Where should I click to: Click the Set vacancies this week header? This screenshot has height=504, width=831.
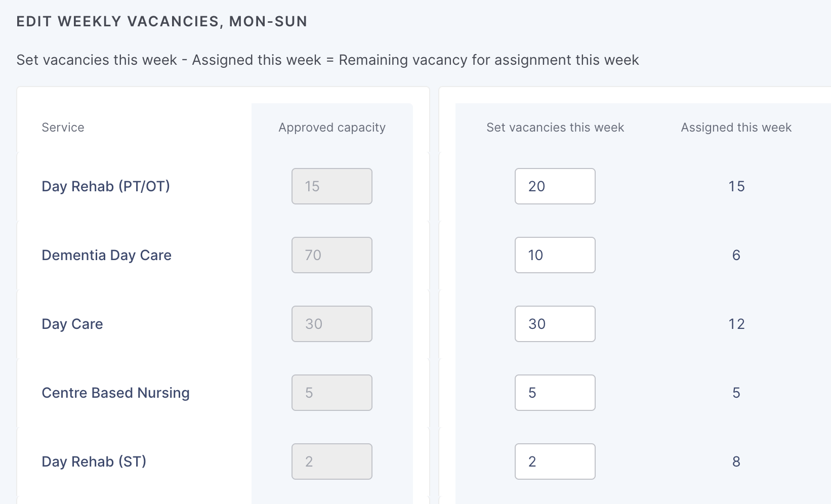coord(555,128)
